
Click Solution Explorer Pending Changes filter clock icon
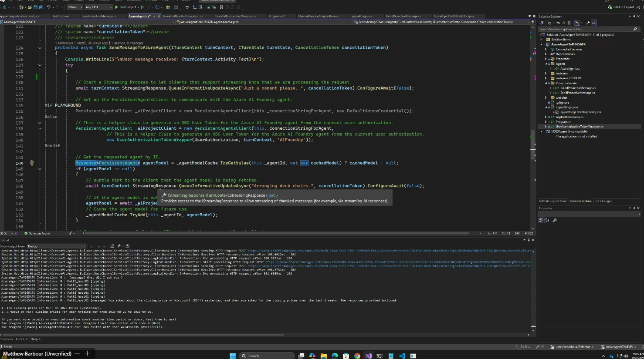coord(549,23)
